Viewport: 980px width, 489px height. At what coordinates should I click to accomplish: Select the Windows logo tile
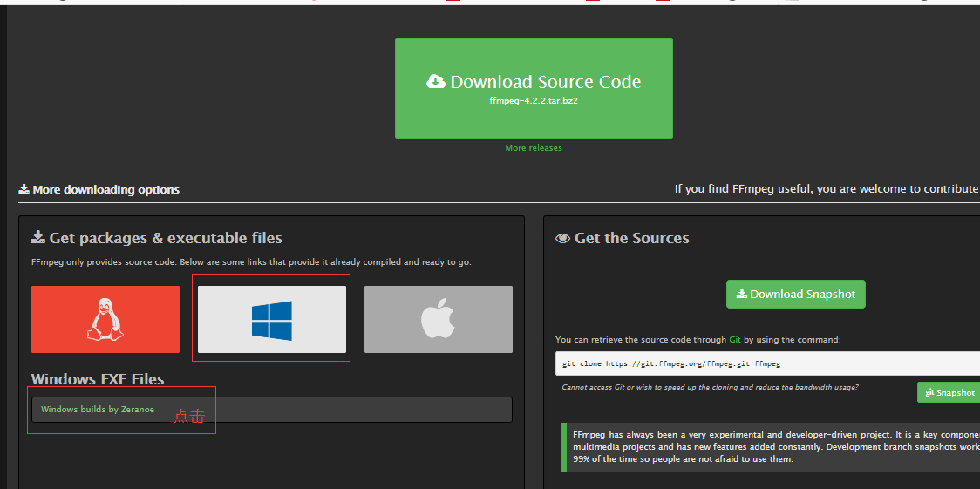272,319
